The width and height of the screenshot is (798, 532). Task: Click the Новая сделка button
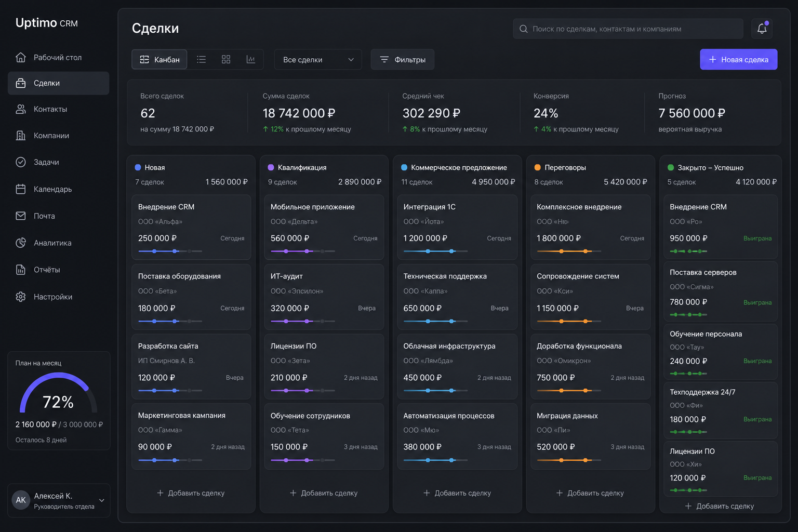tap(738, 59)
